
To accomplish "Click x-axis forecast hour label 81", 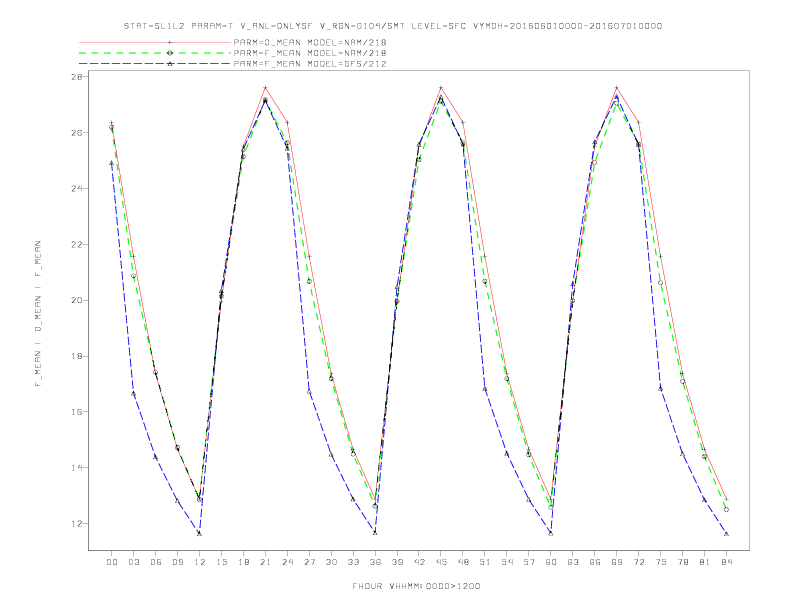I will point(704,562).
